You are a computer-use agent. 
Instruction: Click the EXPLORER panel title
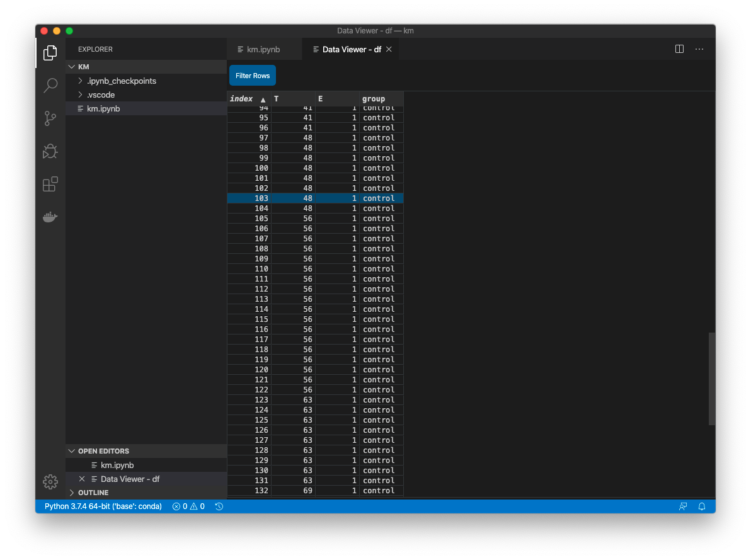coord(95,49)
